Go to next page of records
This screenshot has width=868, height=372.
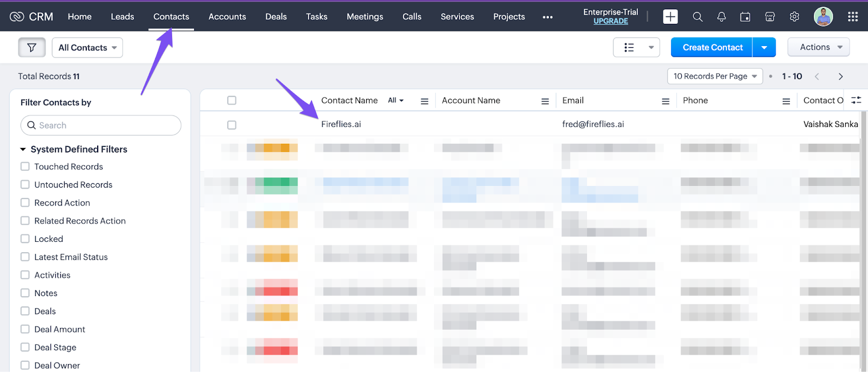tap(840, 76)
